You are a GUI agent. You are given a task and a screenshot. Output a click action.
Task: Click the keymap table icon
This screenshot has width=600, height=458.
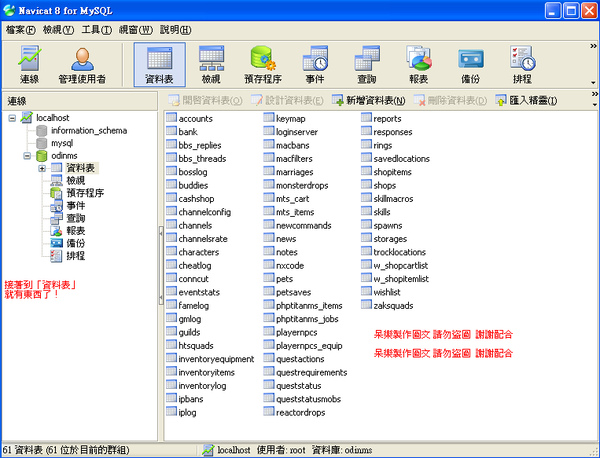coord(269,117)
